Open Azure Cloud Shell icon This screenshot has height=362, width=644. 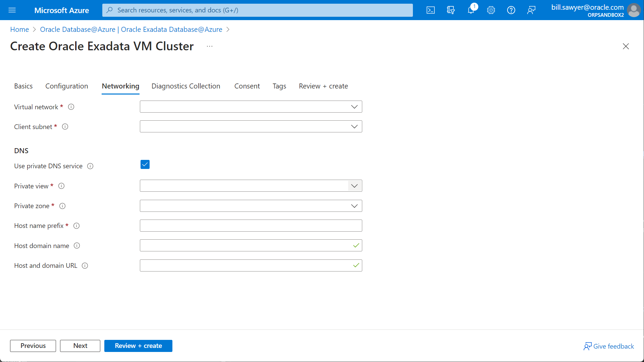click(x=430, y=10)
